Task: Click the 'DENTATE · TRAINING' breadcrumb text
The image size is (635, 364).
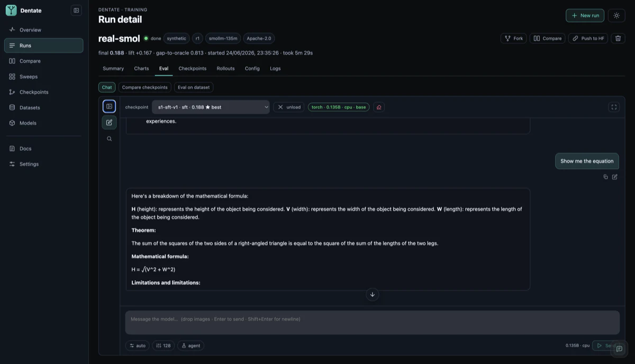Action: 123,10
